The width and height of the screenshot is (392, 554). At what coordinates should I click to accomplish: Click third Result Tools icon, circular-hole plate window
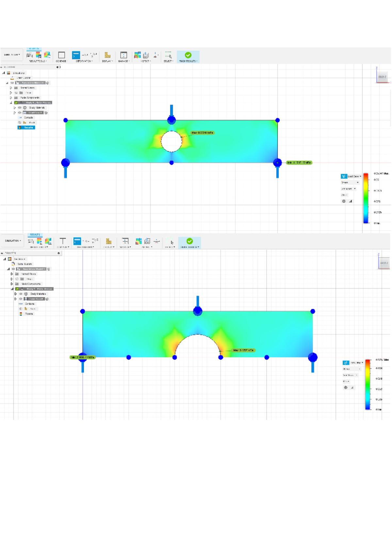click(x=47, y=55)
